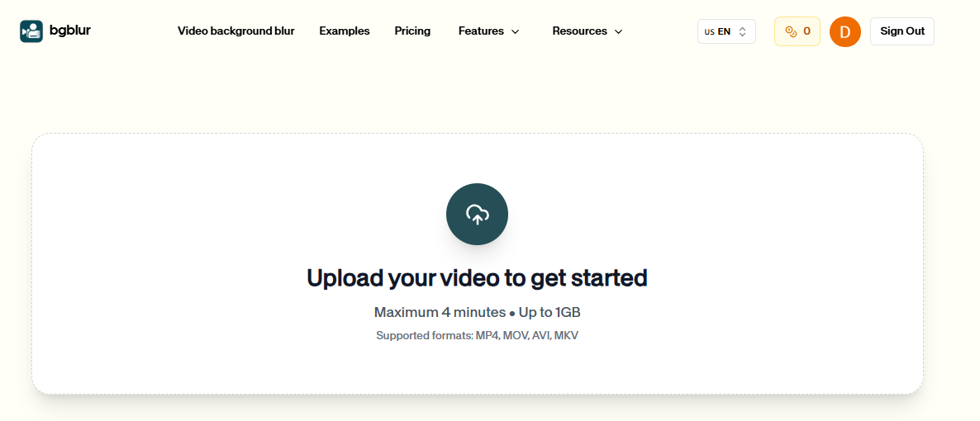Image resolution: width=980 pixels, height=421 pixels.
Task: Click the bgblur brand name text
Action: point(70,31)
